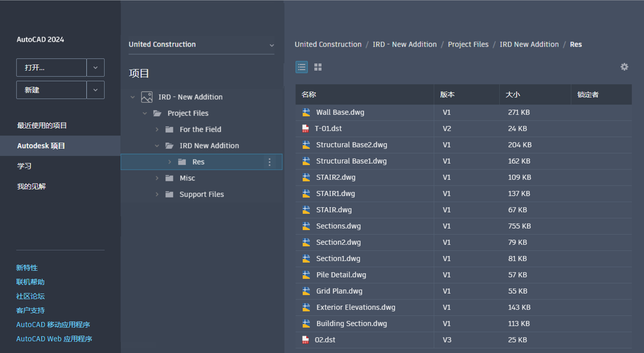Click Sections.dwg file icon

[x=306, y=226]
